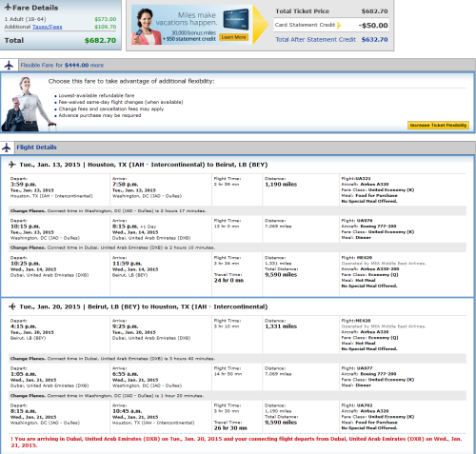Select the Beirut to Houston trip heading
Image resolution: width=476 pixels, height=454 pixels.
tap(144, 306)
